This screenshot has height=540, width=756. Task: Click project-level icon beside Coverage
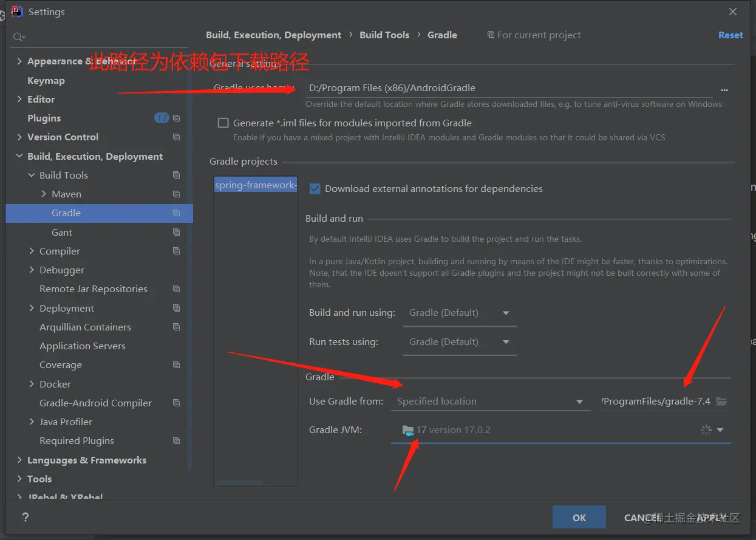click(x=177, y=365)
